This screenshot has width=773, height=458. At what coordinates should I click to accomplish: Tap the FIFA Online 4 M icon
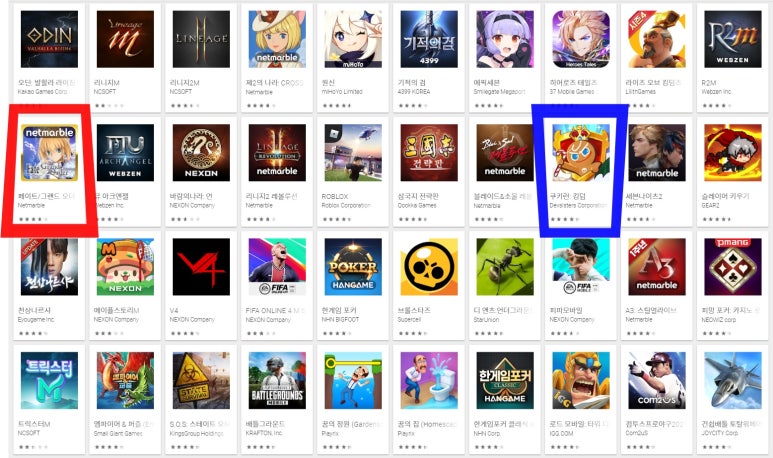pyautogui.click(x=277, y=267)
